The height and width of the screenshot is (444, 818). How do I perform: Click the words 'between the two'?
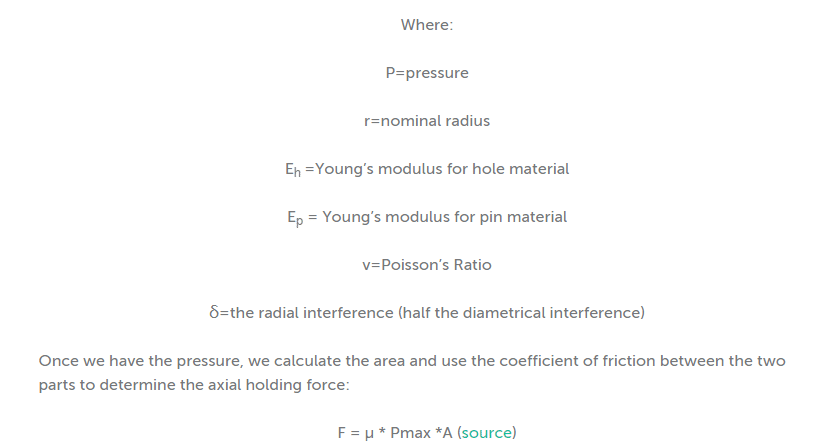[720, 361]
